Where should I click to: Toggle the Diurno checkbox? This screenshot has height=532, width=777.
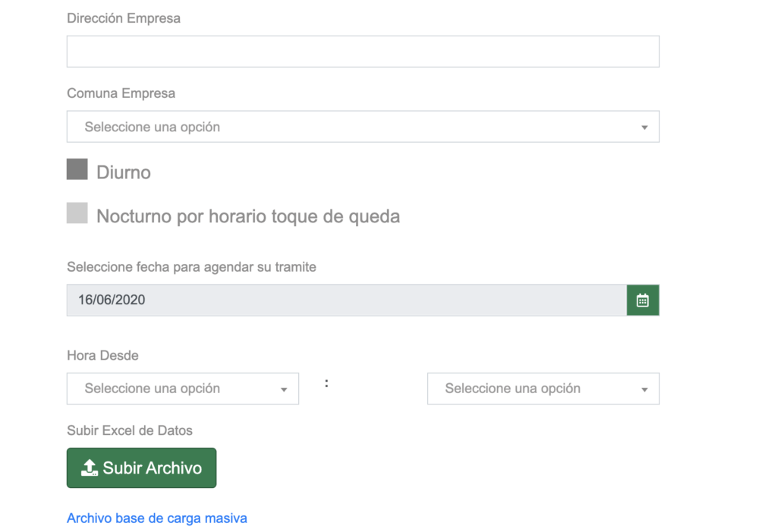(77, 169)
